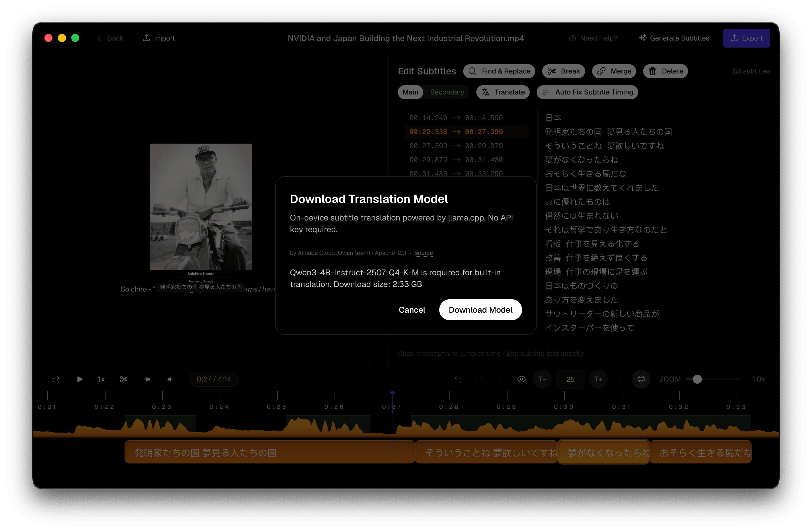Jump to timestamp 00:27.399 → 00:29.879

(456, 146)
